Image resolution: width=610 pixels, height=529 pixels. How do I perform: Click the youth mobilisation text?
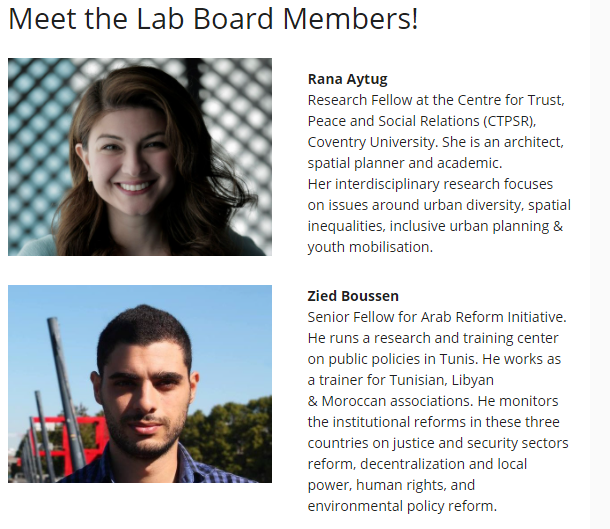tap(370, 247)
